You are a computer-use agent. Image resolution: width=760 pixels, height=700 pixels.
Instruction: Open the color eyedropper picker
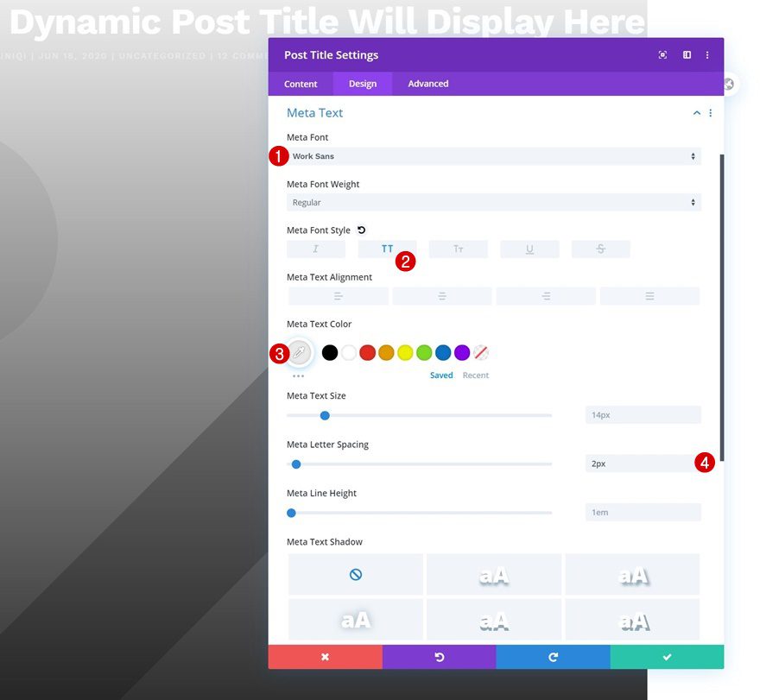point(299,352)
